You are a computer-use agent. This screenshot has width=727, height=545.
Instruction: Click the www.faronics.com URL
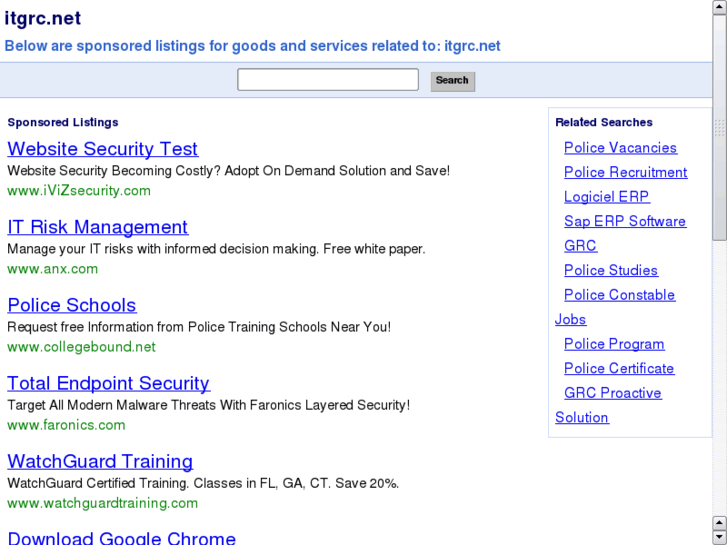[66, 425]
